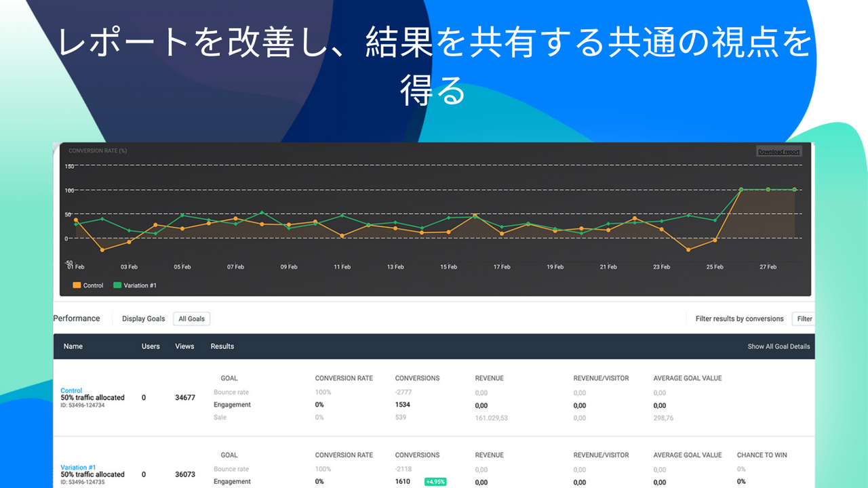Click the CHANCE TO WIN column heading
Viewport: 868px width, 488px height.
pyautogui.click(x=762, y=455)
